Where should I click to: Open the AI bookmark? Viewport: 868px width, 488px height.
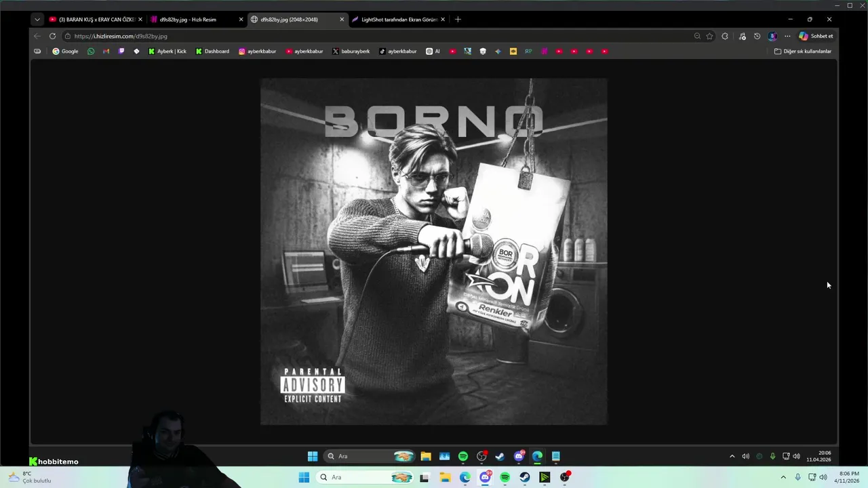click(x=433, y=51)
